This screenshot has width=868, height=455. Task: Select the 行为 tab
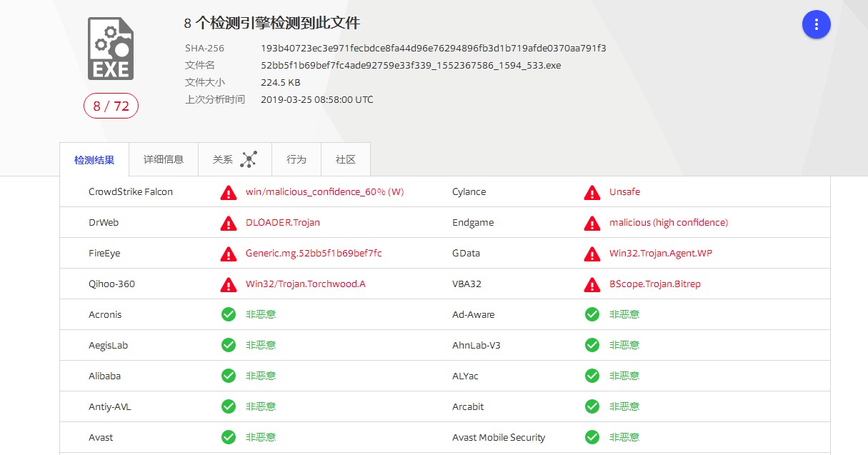click(296, 159)
